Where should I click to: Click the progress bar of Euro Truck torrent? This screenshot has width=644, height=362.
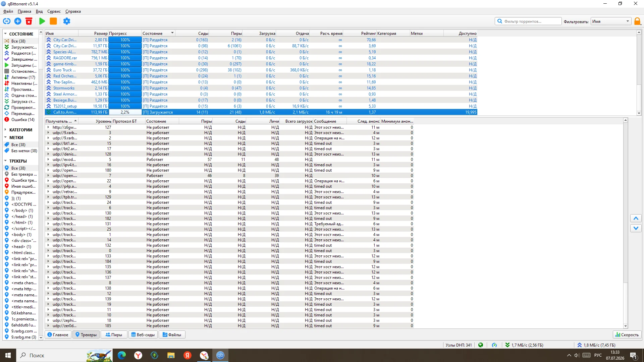point(125,70)
